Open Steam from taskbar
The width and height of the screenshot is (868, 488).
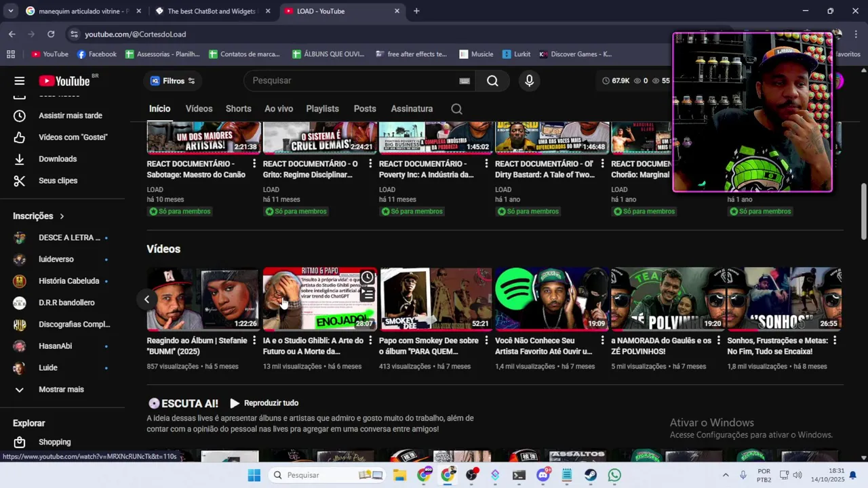coord(591,475)
